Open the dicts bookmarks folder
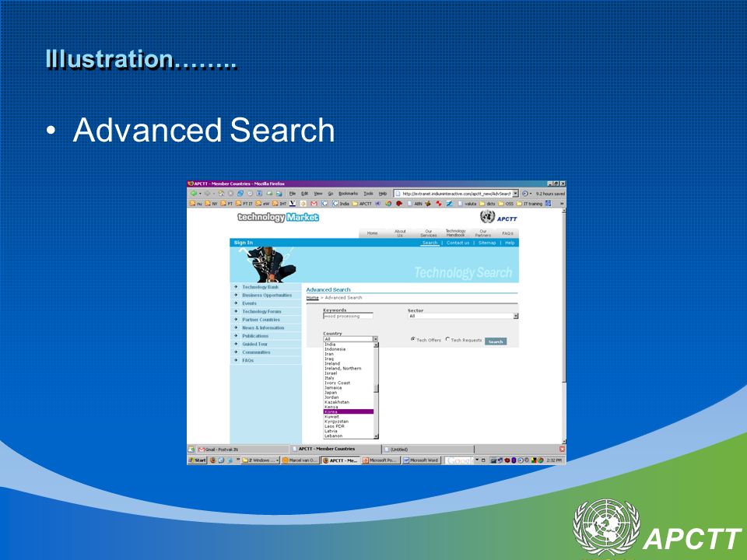This screenshot has height=560, width=747. [x=487, y=203]
